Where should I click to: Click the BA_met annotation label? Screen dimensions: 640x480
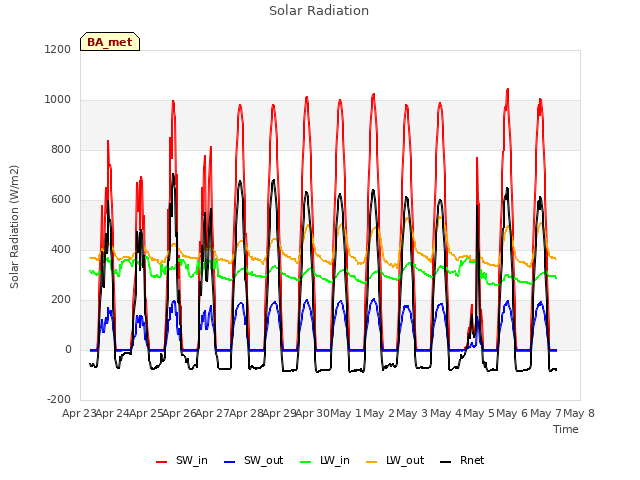coord(110,42)
